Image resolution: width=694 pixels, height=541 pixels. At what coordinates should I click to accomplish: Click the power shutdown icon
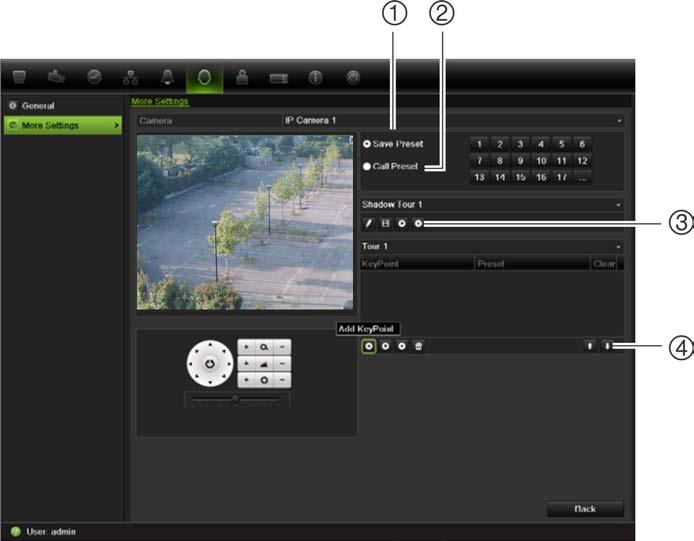353,77
